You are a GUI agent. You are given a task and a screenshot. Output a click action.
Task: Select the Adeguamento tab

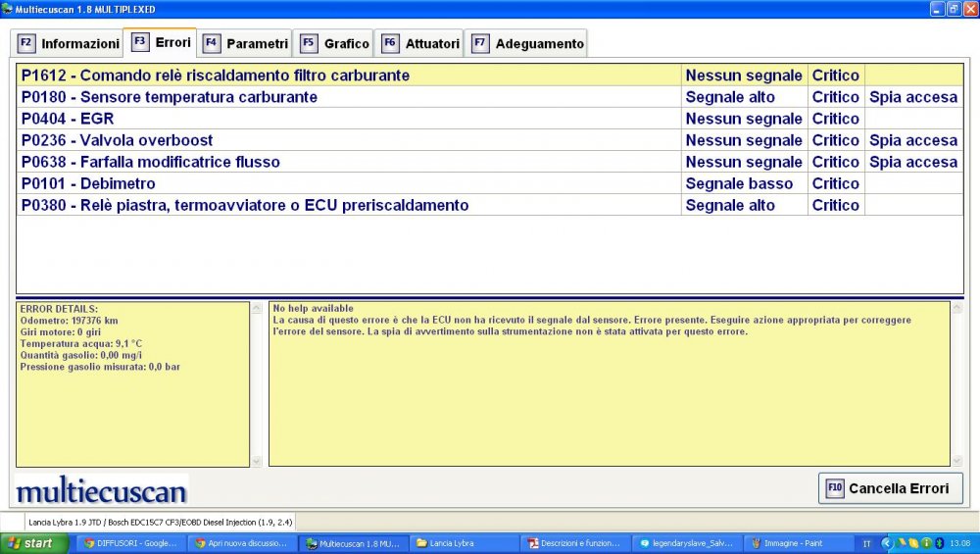tap(527, 44)
